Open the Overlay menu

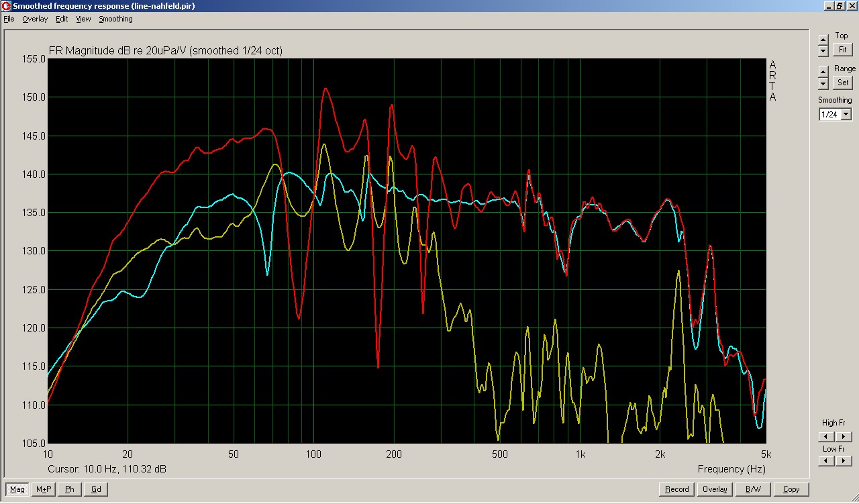click(x=35, y=19)
